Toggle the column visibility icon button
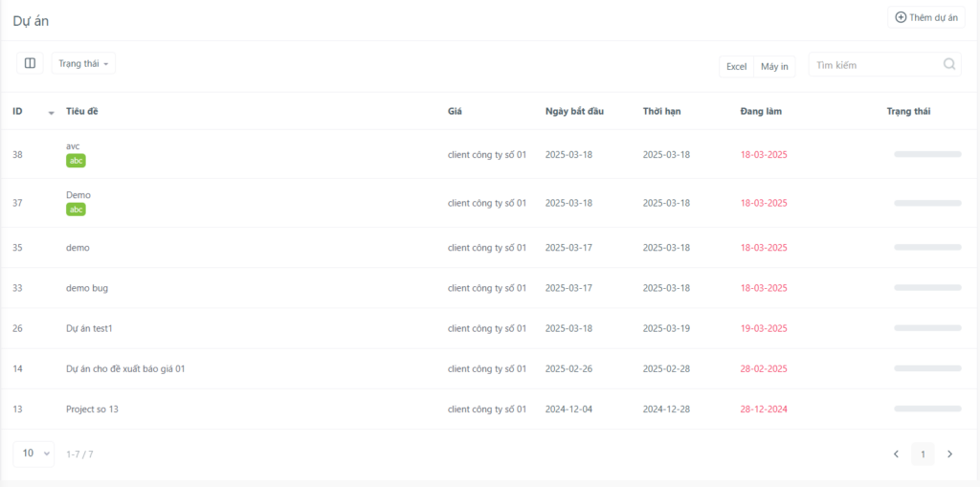Viewport: 980px width, 487px height. tap(30, 63)
